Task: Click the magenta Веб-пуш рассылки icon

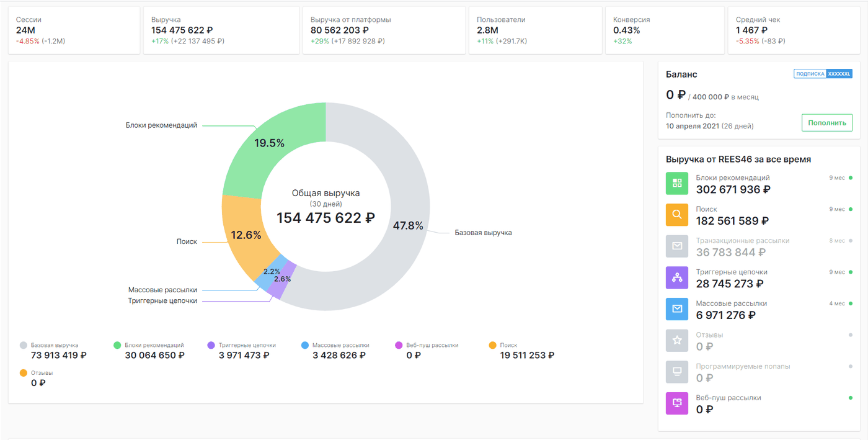Action: pos(677,403)
